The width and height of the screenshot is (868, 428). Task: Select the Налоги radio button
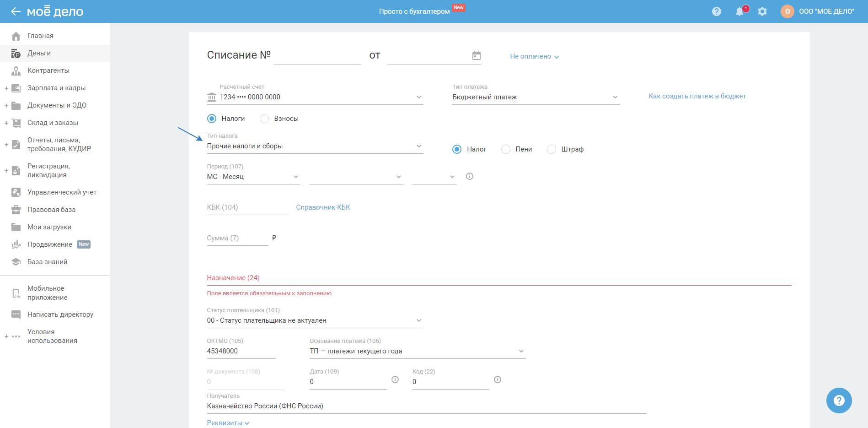pyautogui.click(x=212, y=119)
